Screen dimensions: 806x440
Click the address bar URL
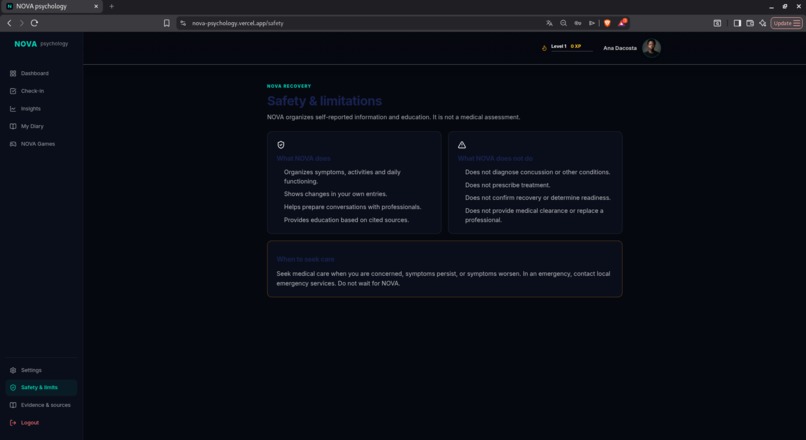pyautogui.click(x=237, y=23)
